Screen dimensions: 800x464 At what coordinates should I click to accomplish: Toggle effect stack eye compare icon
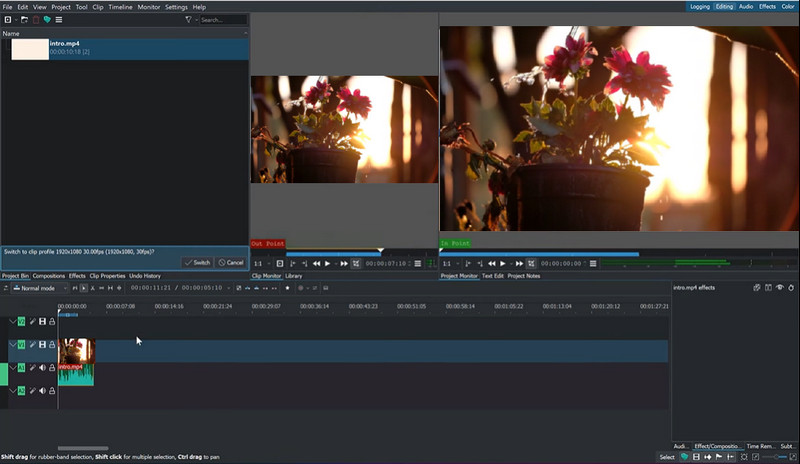[780, 287]
